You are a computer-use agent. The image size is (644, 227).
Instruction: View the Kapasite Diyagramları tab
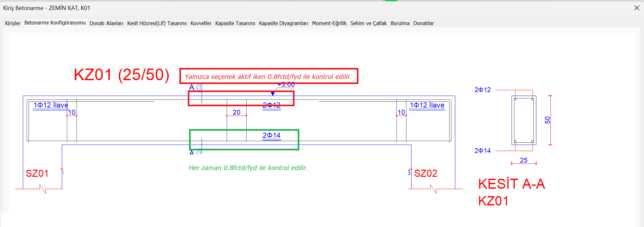[283, 23]
